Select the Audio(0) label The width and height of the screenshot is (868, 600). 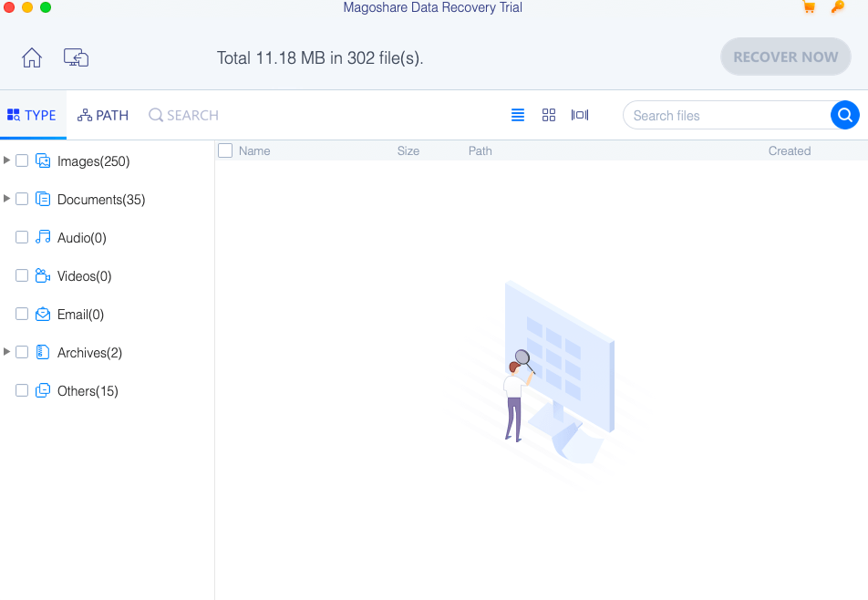click(x=82, y=237)
